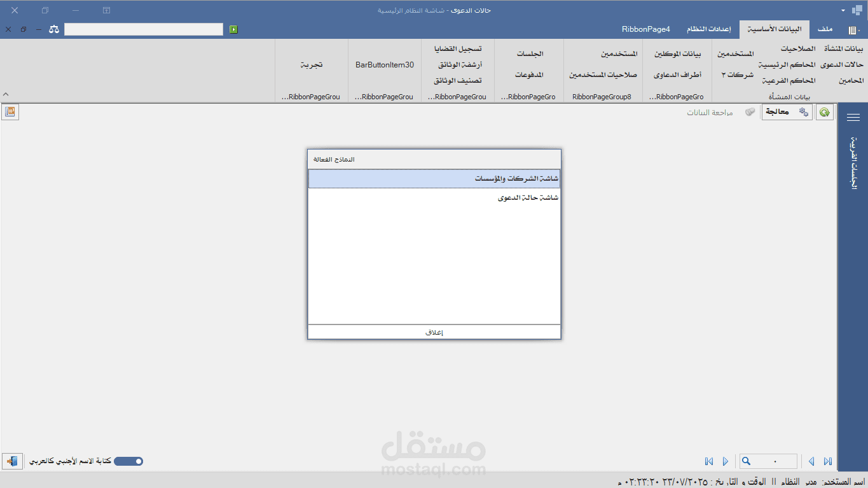Go to last record navigation arrow
Image resolution: width=868 pixels, height=488 pixels.
pos(828,461)
